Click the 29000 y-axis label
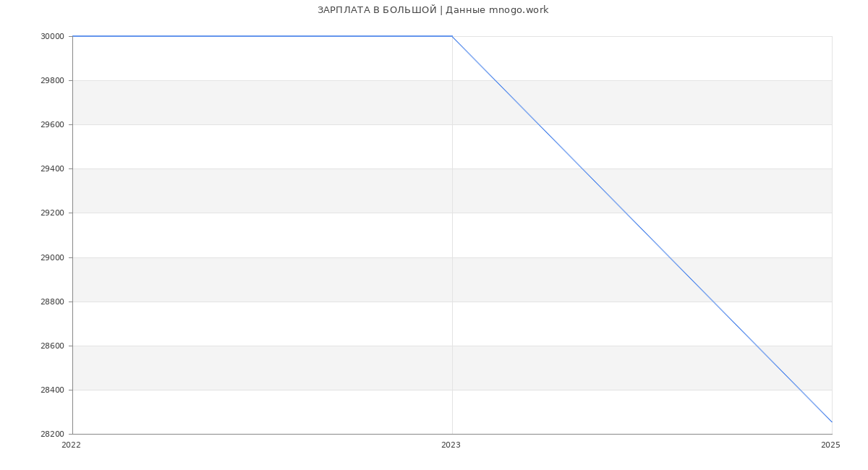Image resolution: width=868 pixels, height=470 pixels. coord(52,258)
